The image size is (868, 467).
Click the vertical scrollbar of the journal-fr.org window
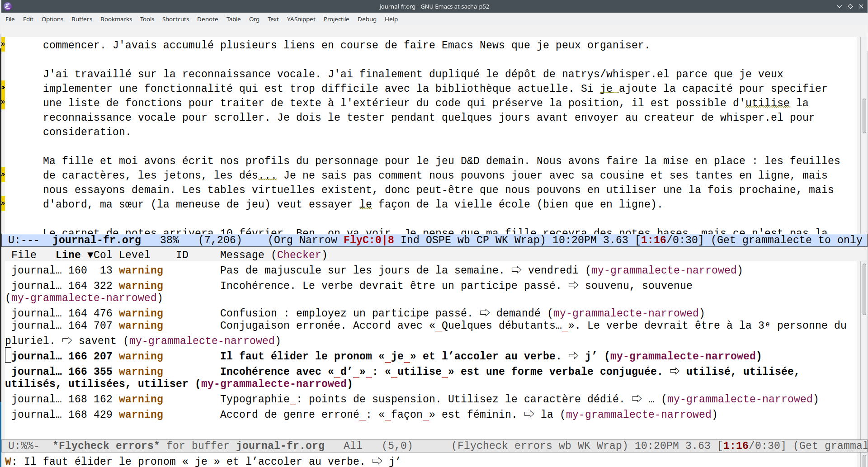click(x=864, y=115)
